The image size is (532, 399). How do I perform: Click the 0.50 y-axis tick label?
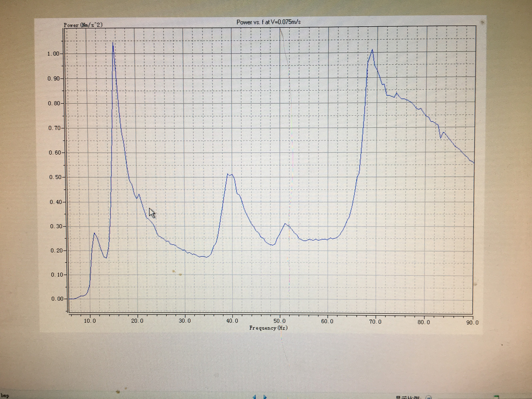coord(55,177)
